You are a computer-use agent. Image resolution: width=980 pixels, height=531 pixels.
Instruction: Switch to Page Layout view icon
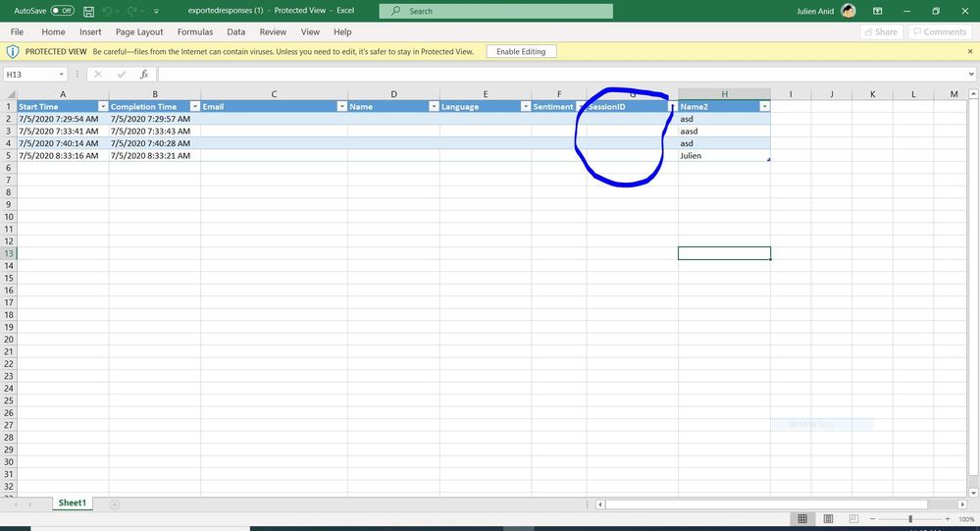pos(828,519)
